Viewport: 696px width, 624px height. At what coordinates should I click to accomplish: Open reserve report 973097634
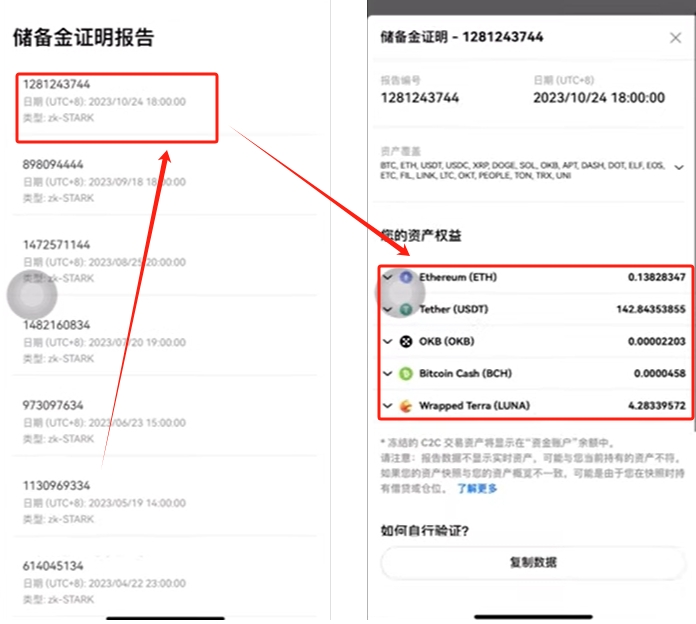click(165, 422)
